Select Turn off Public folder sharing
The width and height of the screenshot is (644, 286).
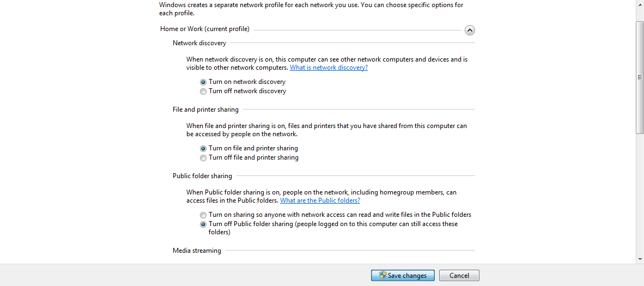(203, 224)
